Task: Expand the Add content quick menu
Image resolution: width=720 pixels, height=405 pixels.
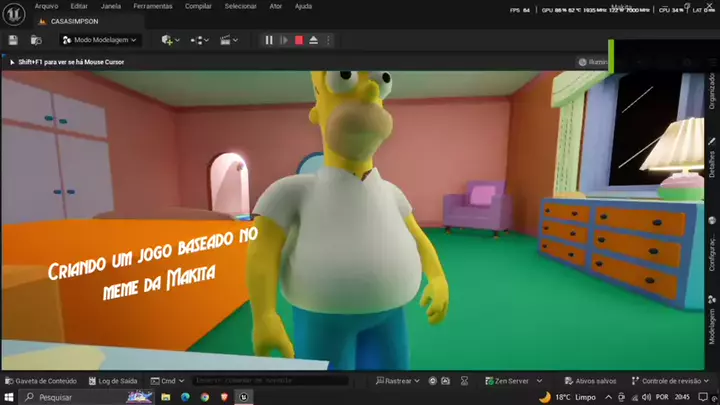Action: 170,40
